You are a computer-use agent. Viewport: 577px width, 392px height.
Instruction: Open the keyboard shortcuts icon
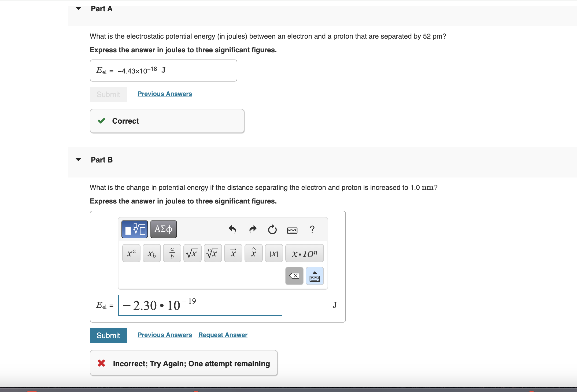pos(292,230)
